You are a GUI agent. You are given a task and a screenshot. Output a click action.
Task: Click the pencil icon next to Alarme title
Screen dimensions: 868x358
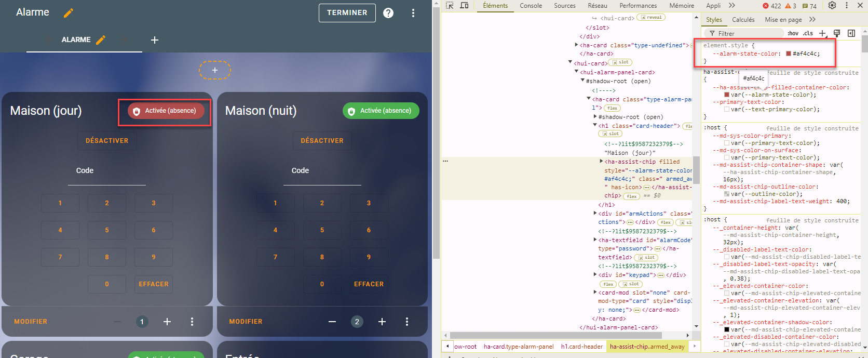pyautogui.click(x=69, y=13)
